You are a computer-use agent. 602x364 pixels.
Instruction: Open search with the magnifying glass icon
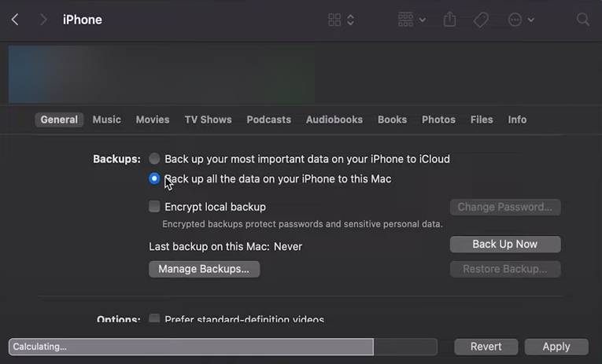(x=583, y=20)
